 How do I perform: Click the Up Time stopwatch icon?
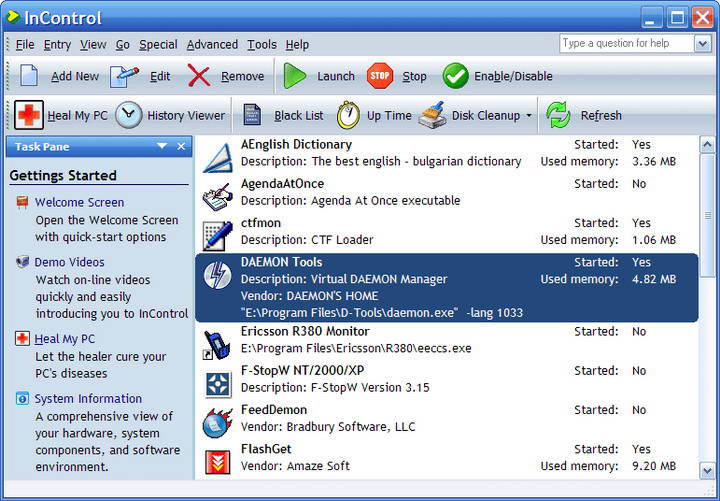coord(348,115)
